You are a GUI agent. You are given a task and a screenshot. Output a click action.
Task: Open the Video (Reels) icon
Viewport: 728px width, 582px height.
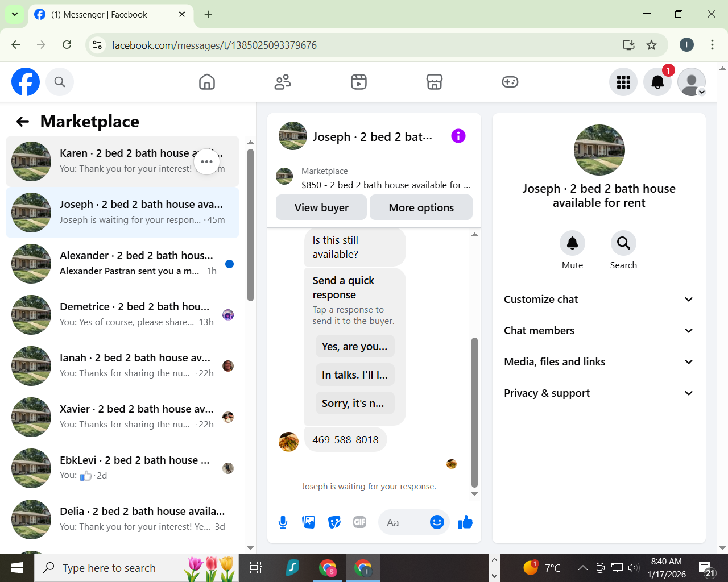pyautogui.click(x=359, y=82)
